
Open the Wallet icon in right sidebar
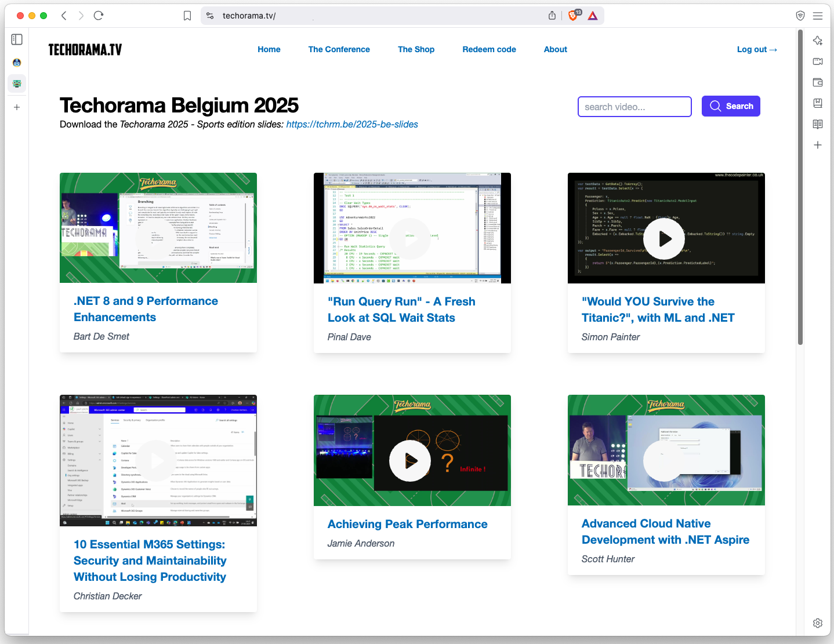(x=818, y=82)
